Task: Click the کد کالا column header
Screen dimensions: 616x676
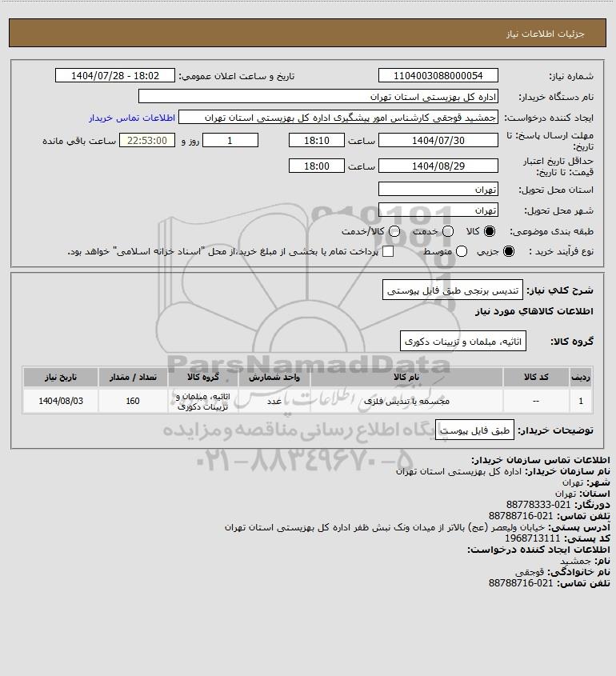Action: 536,378
